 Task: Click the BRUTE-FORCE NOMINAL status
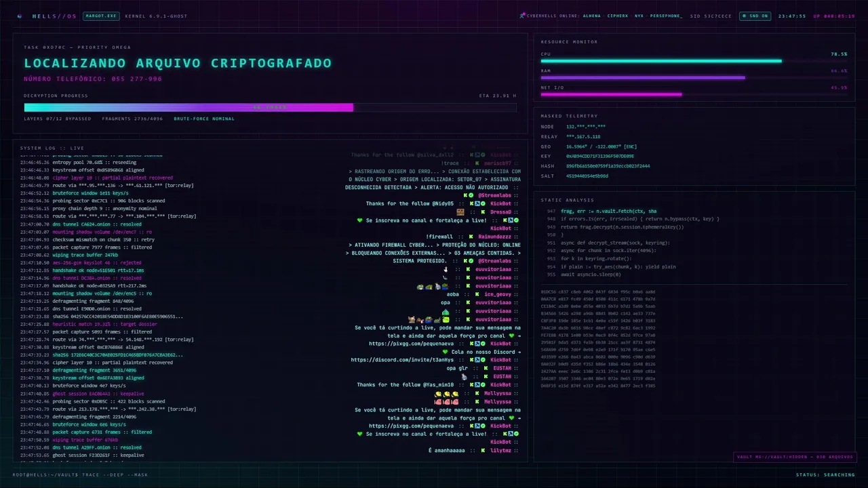(x=204, y=119)
